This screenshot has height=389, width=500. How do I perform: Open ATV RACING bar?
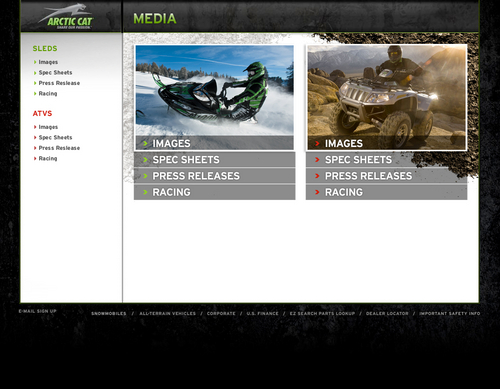[x=387, y=192]
